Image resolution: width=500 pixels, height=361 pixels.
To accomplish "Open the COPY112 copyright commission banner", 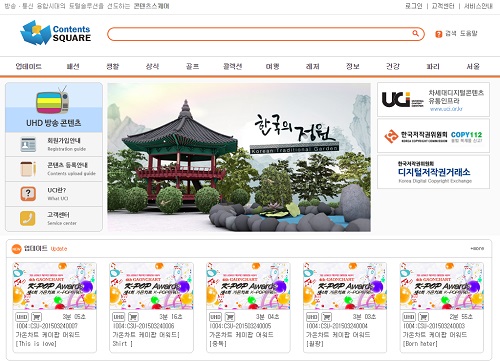I will (433, 136).
